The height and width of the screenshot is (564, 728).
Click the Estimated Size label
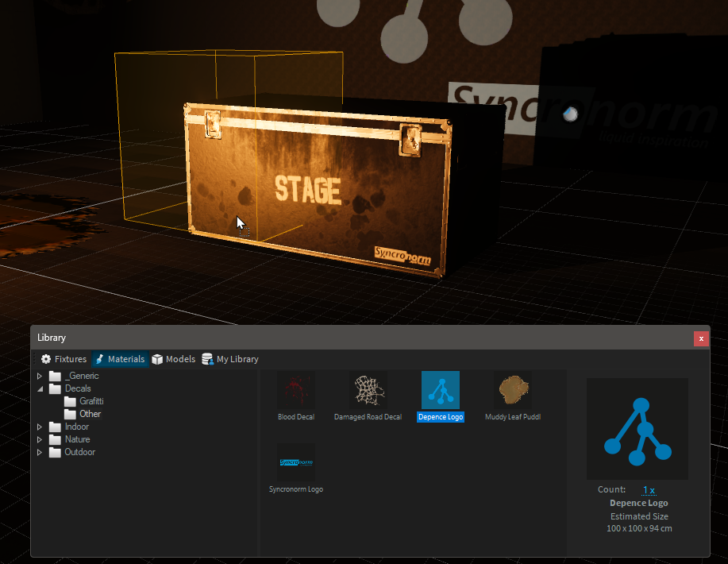click(x=639, y=516)
